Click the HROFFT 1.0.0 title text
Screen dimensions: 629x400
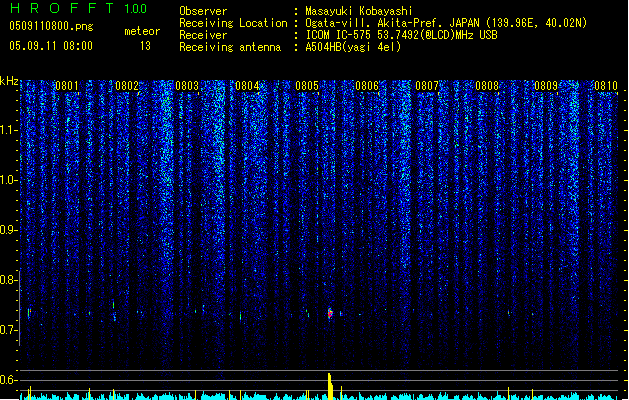[x=79, y=8]
